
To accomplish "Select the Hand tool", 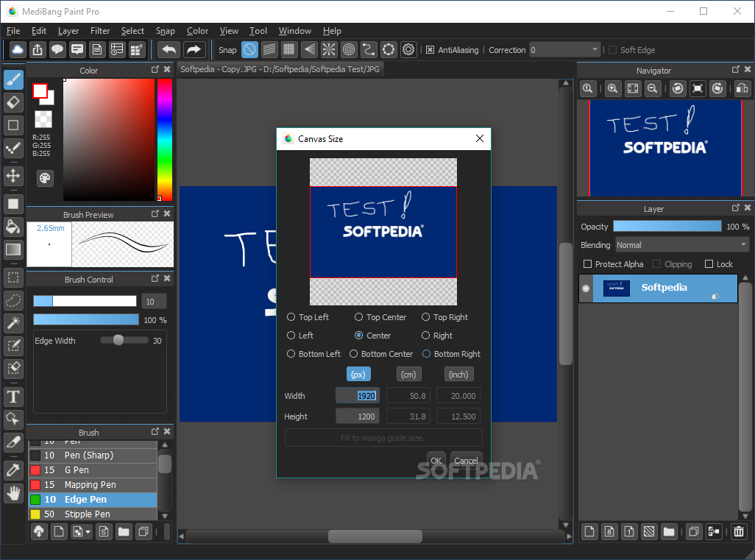I will (x=13, y=493).
